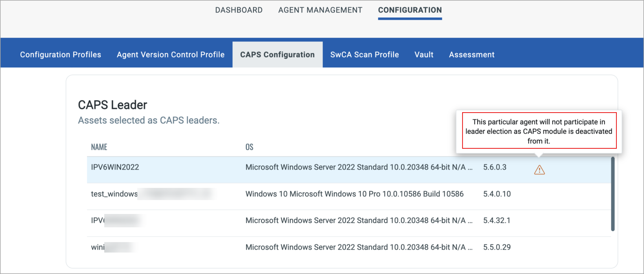Click agent version 5.6.0.3 cell

pos(495,167)
